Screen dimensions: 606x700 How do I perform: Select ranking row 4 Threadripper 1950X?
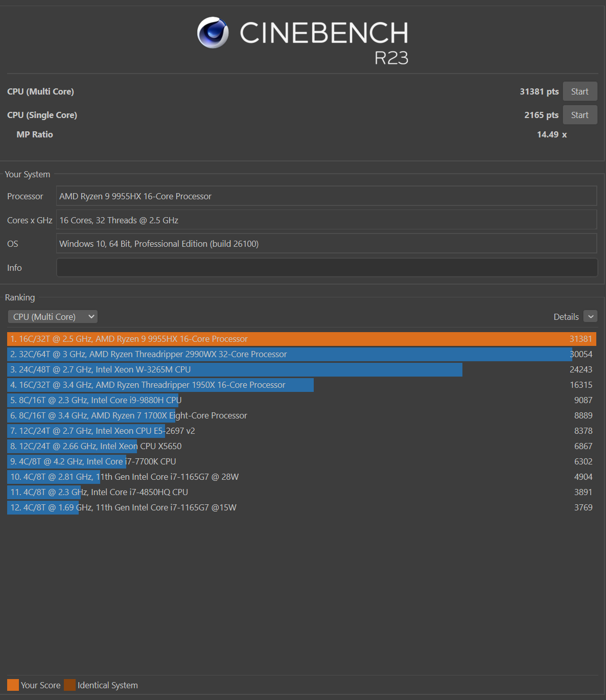point(301,385)
